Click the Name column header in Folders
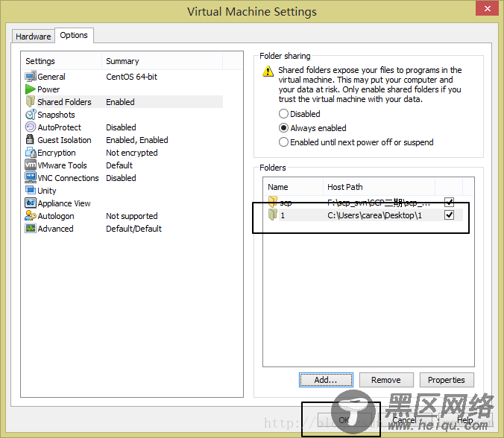The width and height of the screenshot is (504, 438). tap(293, 187)
